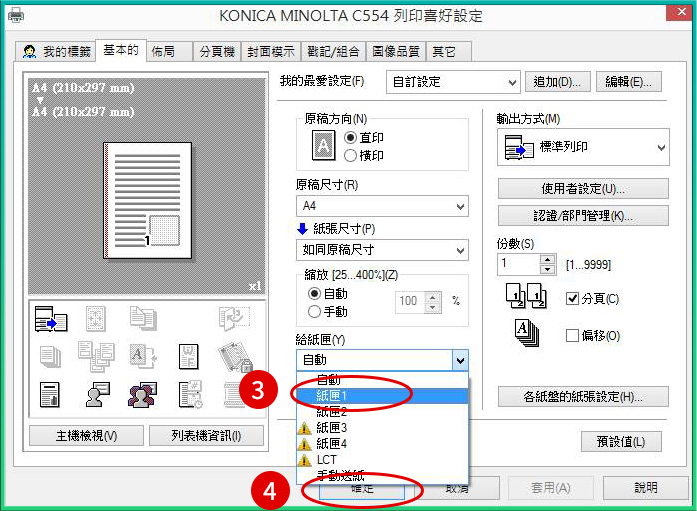Collapse the 給紙匣 paper tray dropdown arrow
Image resolution: width=697 pixels, height=511 pixels.
tap(460, 360)
